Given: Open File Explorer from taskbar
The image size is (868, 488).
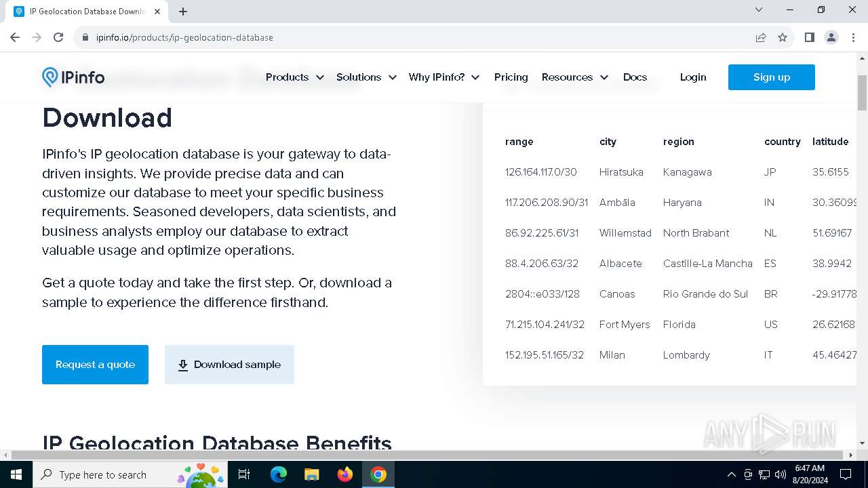Looking at the screenshot, I should 311,474.
